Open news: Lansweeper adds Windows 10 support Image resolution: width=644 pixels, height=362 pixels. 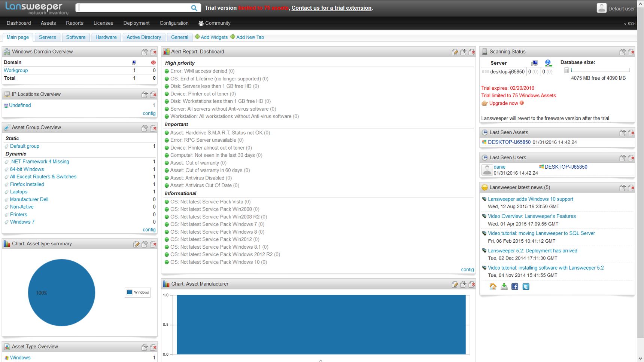pos(531,199)
